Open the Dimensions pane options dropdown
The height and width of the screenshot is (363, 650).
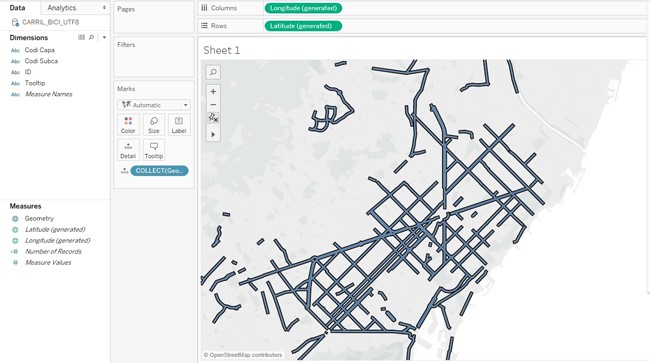pyautogui.click(x=104, y=37)
